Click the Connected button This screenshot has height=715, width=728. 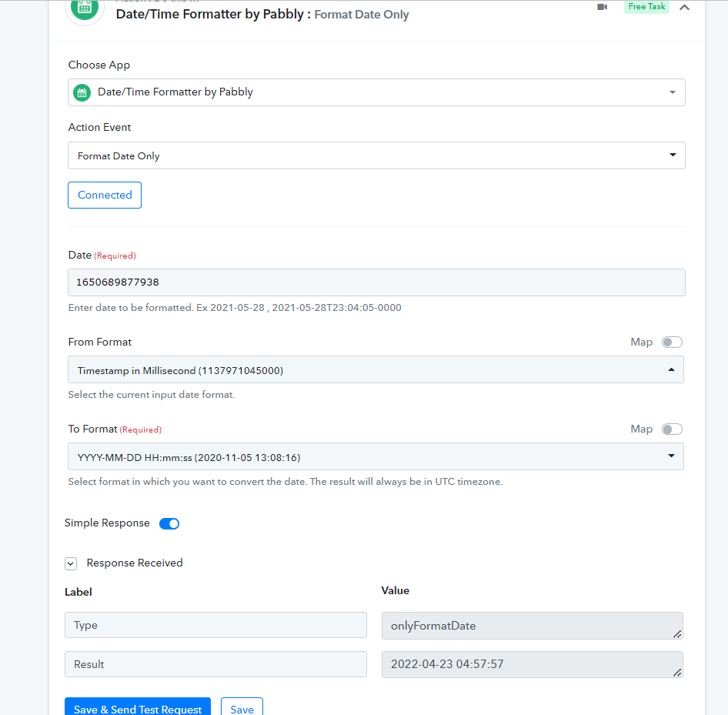tap(105, 195)
